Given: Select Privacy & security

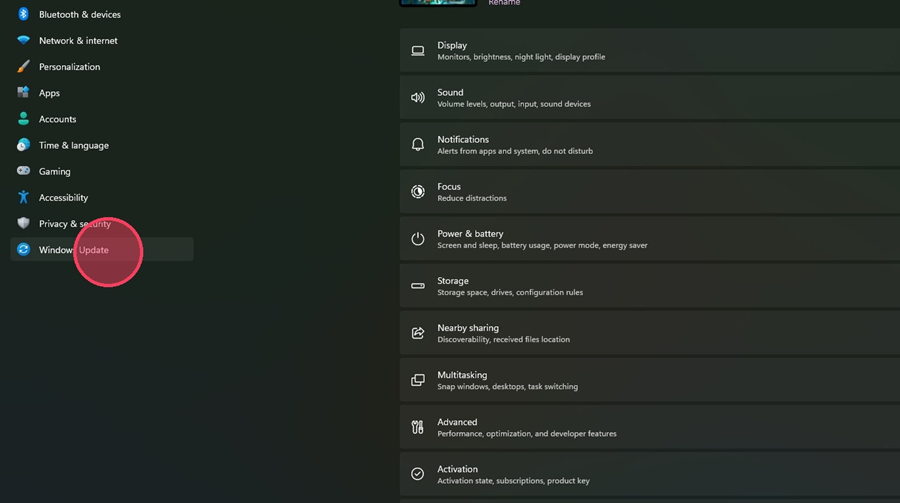Looking at the screenshot, I should [102, 223].
